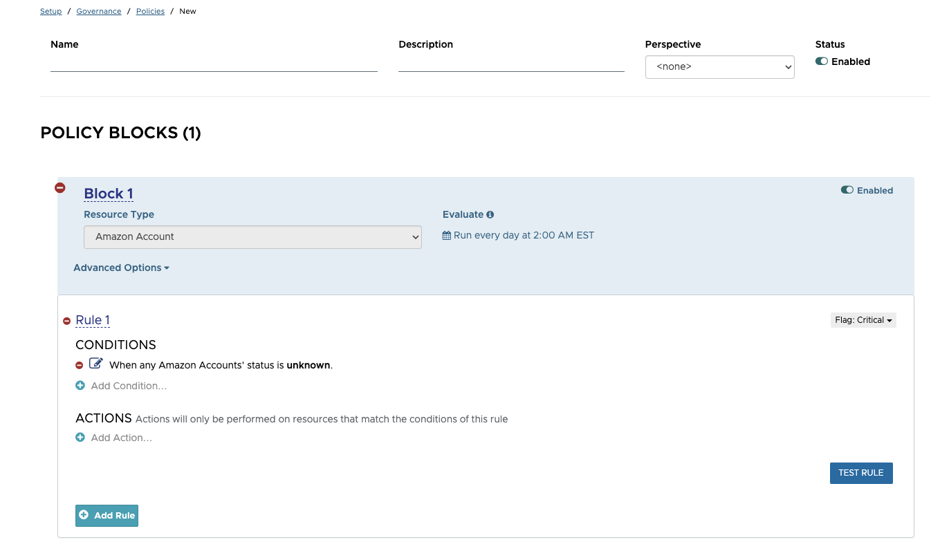Open the Resource Type dropdown
The image size is (931, 560).
[x=252, y=236]
